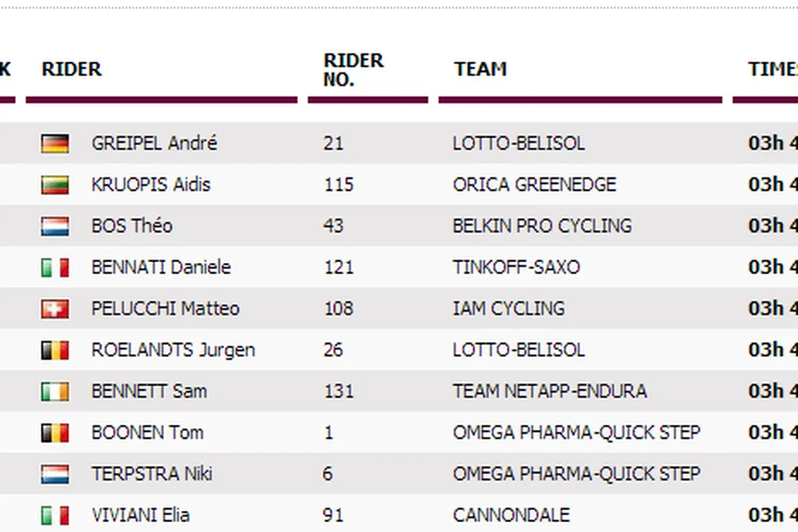Screen dimensions: 798x532
Task: Sort by the TEAM column header
Action: [480, 69]
